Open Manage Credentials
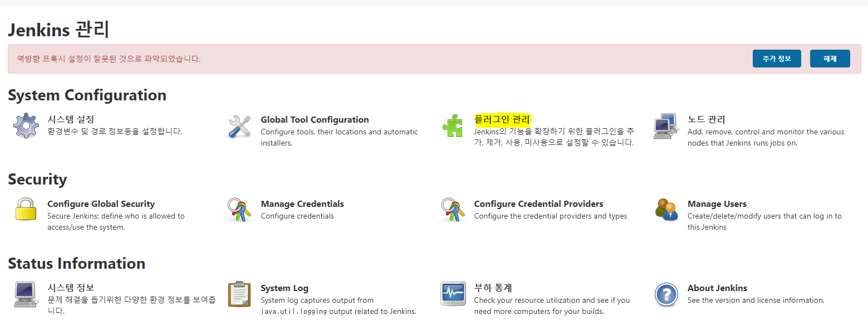This screenshot has width=868, height=334. click(302, 204)
